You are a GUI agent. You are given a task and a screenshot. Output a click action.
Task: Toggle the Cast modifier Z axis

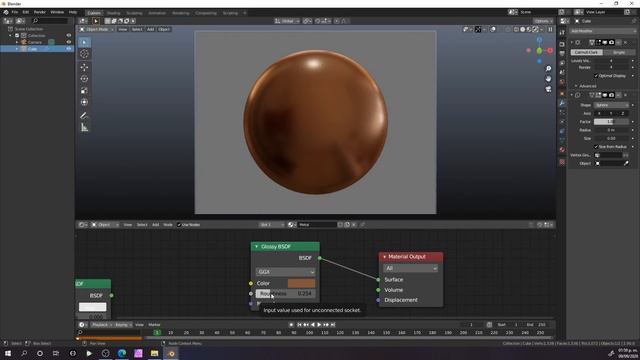623,113
